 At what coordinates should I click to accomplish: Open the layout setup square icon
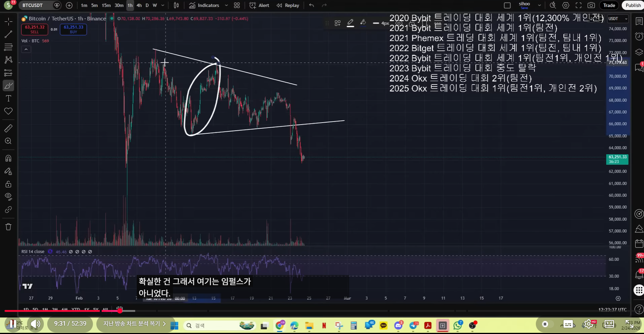(x=507, y=5)
